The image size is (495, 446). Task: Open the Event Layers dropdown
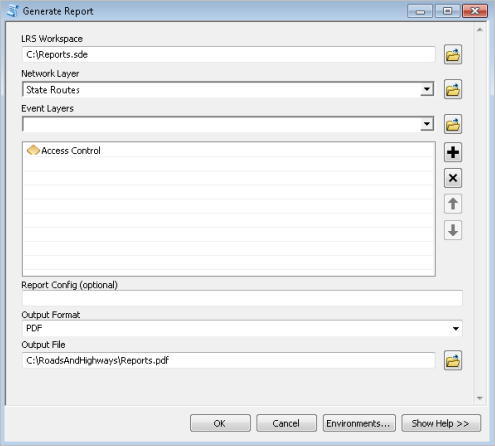pos(427,124)
